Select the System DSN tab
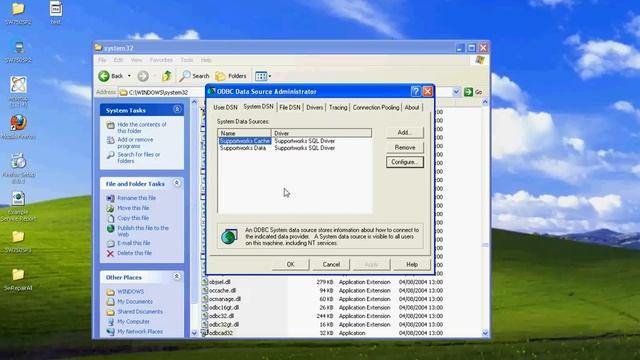This screenshot has height=360, width=640. pyautogui.click(x=258, y=107)
